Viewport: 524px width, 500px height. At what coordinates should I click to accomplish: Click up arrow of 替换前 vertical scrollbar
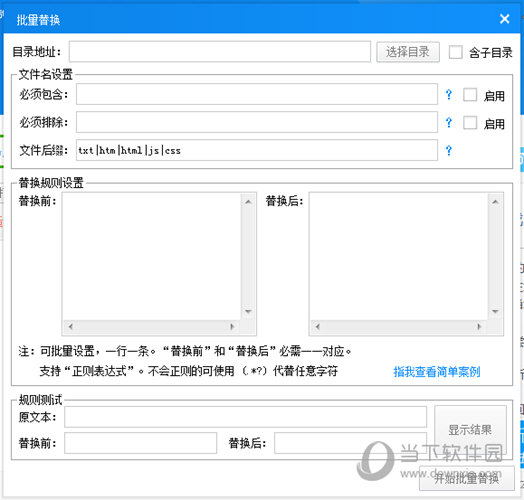pyautogui.click(x=248, y=202)
